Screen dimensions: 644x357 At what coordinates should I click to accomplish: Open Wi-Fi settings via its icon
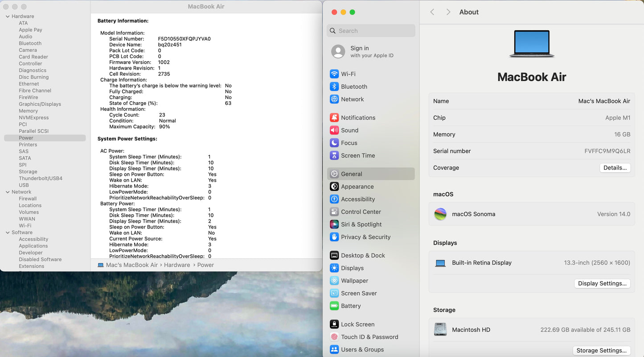(x=334, y=74)
